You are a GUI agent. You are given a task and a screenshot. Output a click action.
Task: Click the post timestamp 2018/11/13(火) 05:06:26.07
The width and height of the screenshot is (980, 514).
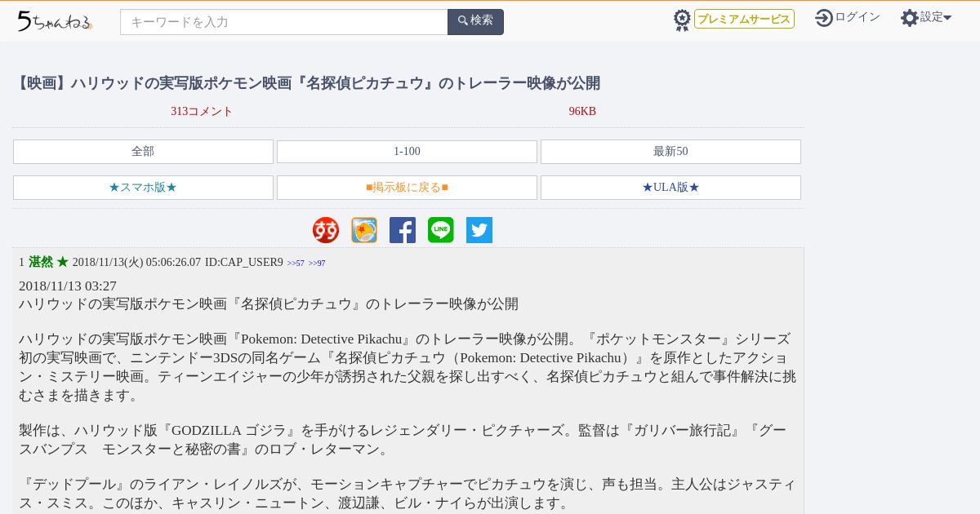pos(136,263)
